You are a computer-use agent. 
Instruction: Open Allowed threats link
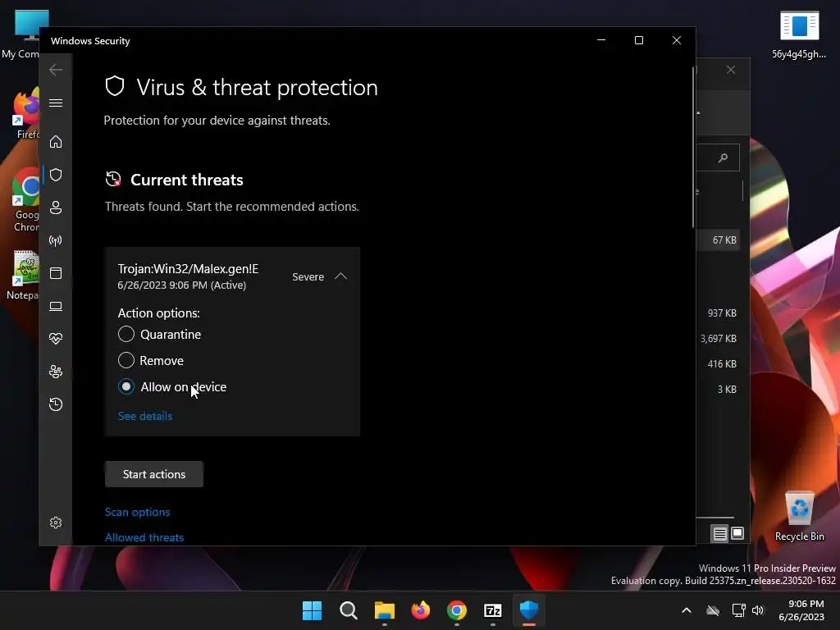144,537
